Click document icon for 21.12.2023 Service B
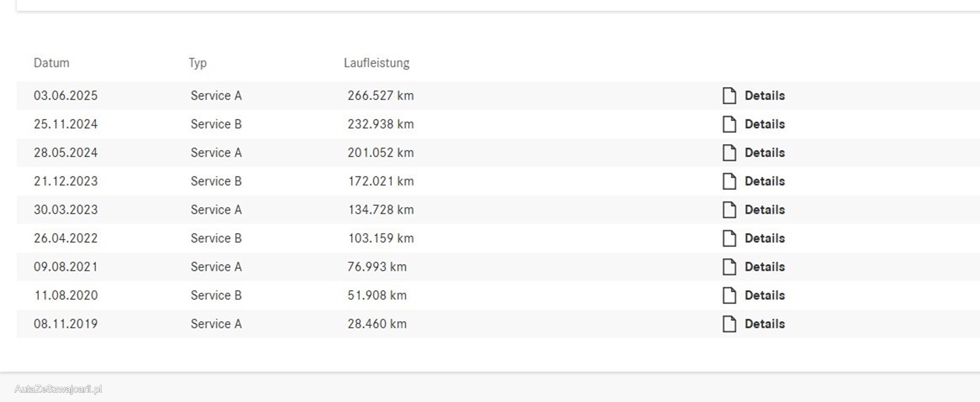This screenshot has height=402, width=980. 729,181
